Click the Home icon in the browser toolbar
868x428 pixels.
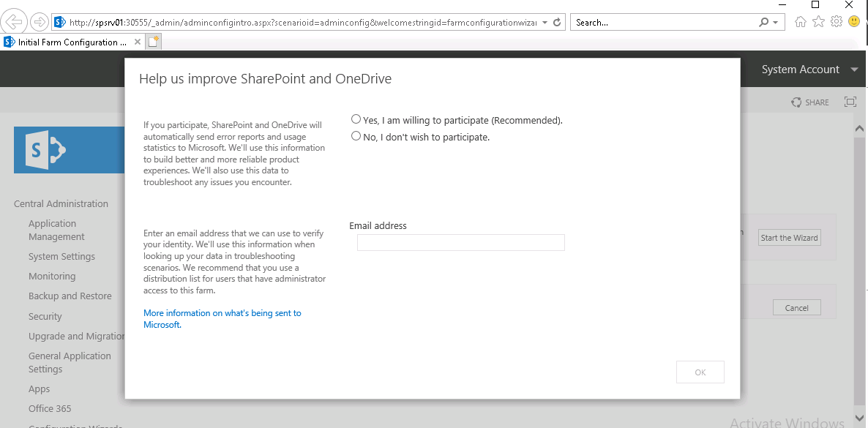801,22
